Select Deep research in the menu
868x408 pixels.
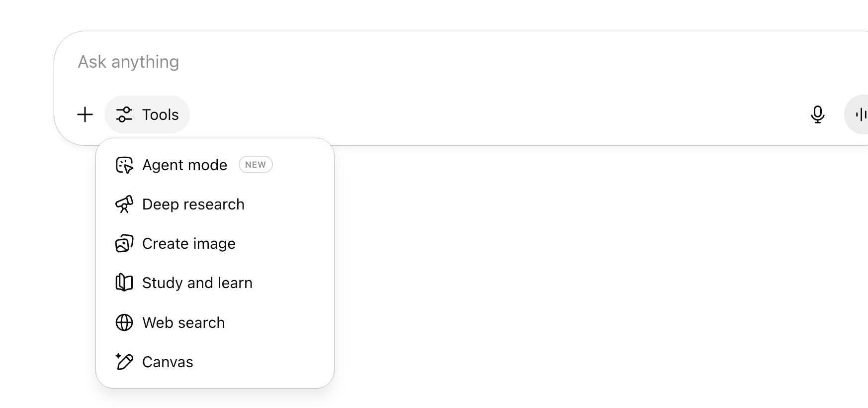[193, 204]
